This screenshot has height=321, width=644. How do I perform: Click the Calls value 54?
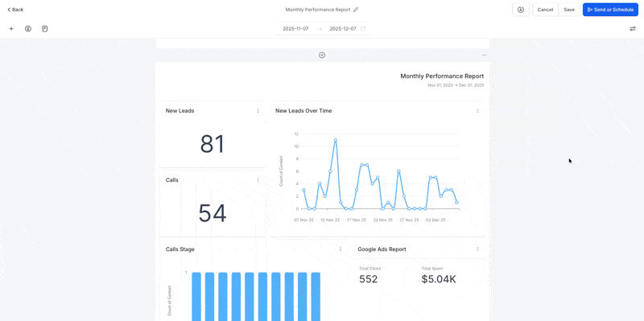pyautogui.click(x=213, y=213)
